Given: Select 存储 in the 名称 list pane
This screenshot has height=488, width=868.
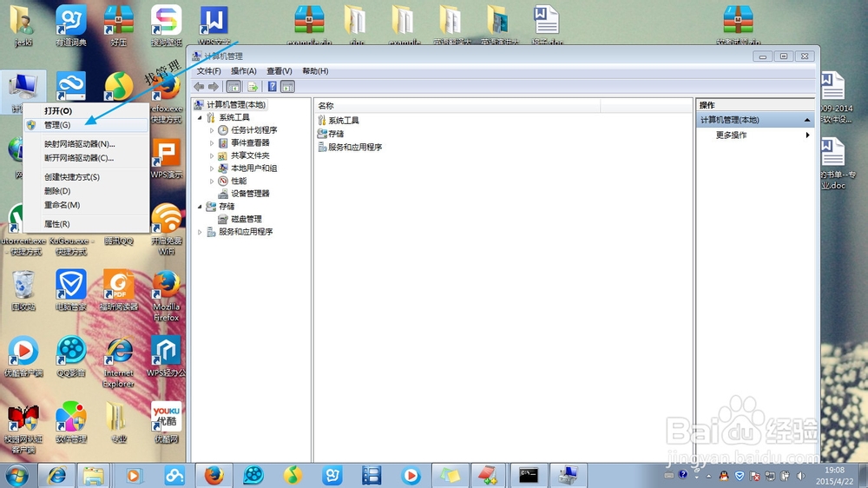Looking at the screenshot, I should (x=331, y=134).
